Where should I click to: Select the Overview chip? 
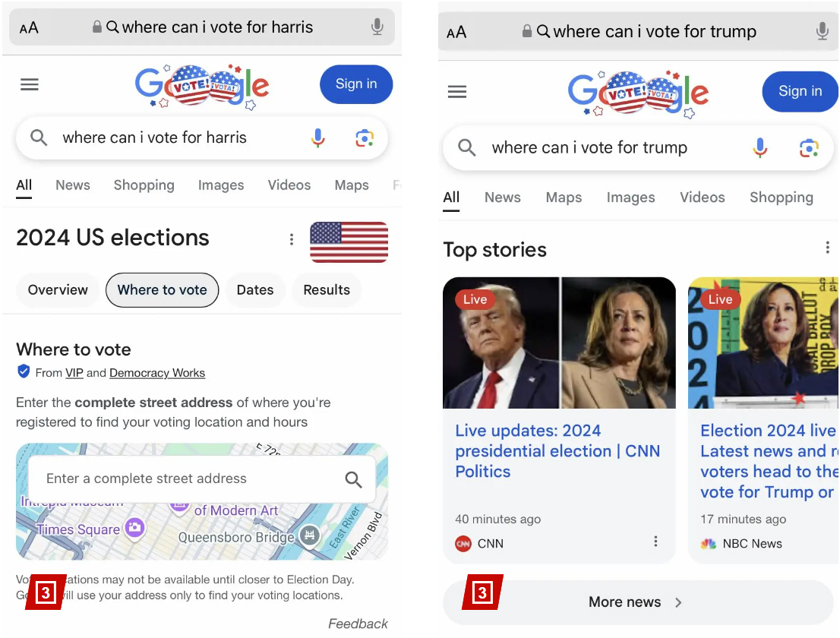point(58,290)
